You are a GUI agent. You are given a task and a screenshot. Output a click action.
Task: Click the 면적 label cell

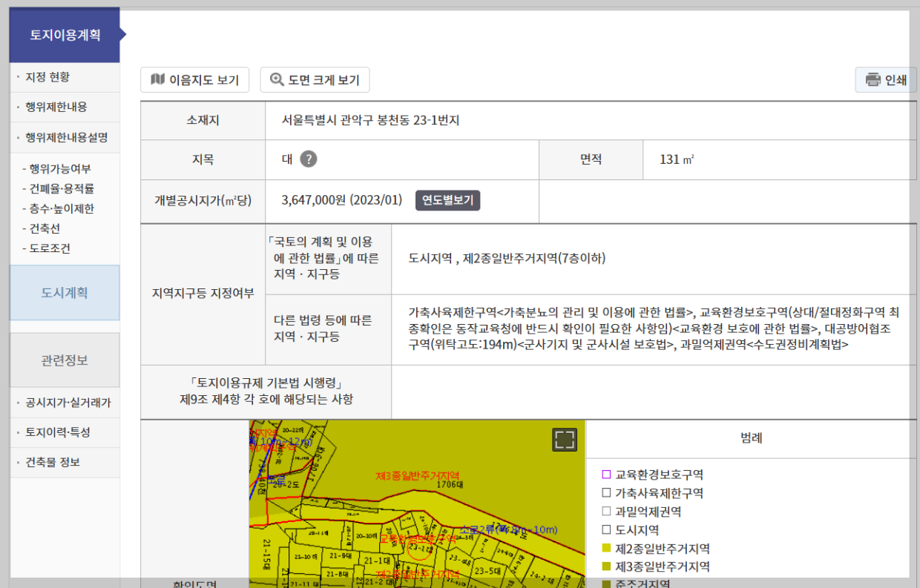pyautogui.click(x=591, y=159)
